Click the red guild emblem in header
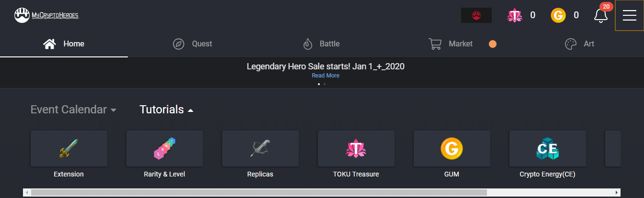This screenshot has width=644, height=198. 476,15
